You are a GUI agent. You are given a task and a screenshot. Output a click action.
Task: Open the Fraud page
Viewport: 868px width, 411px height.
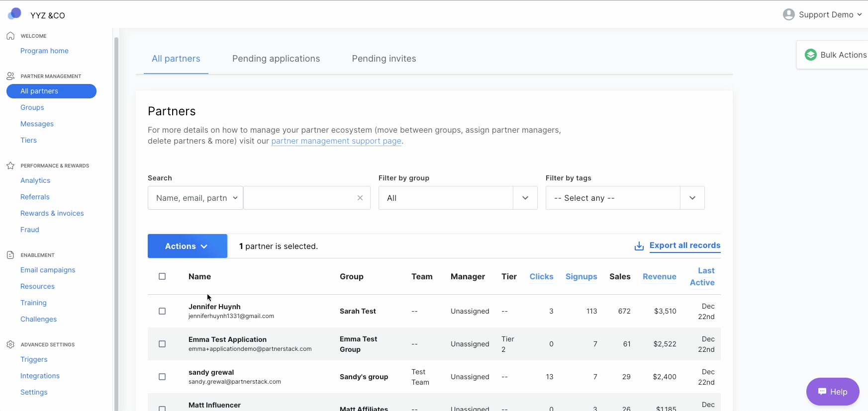[30, 230]
